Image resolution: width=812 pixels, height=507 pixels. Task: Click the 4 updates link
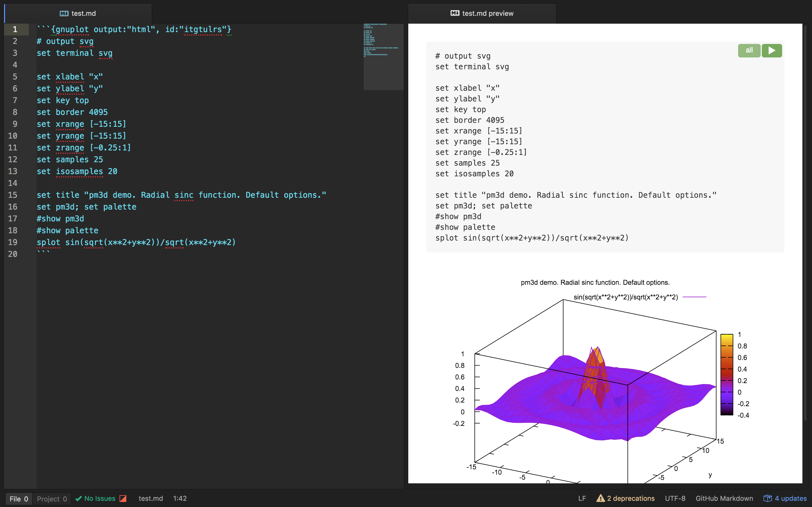(790, 498)
